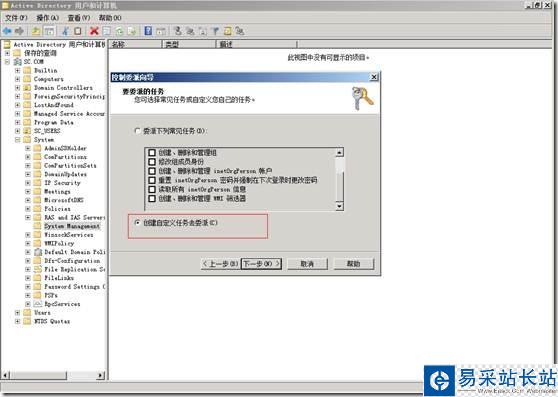Collapse the System container node
Image resolution: width=558 pixels, height=397 pixels.
tap(17, 140)
